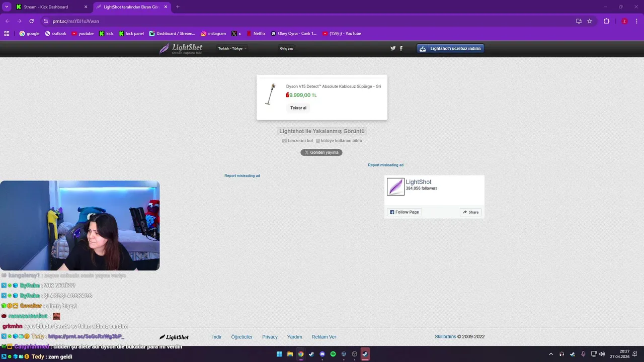This screenshot has width=644, height=362.
Task: Click the microphone icon in system tray
Action: (x=583, y=354)
